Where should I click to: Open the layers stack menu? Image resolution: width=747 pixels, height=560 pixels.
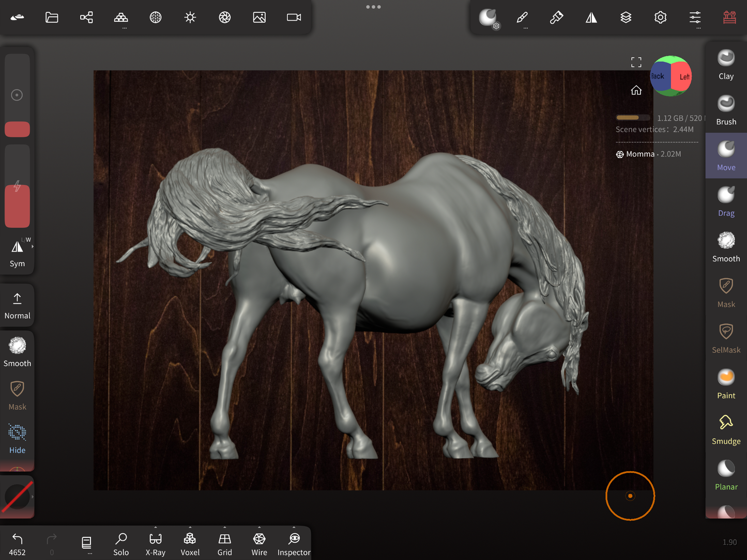pos(626,18)
